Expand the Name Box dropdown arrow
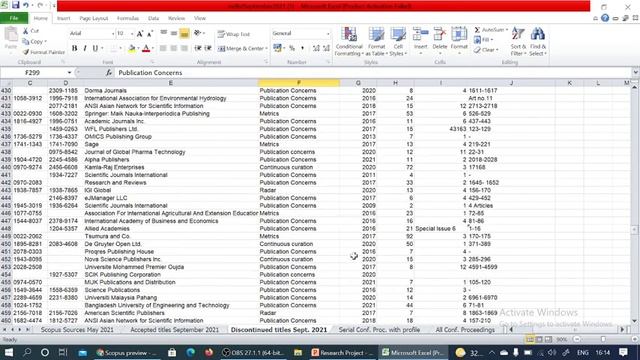The height and width of the screenshot is (360, 640). (69, 73)
